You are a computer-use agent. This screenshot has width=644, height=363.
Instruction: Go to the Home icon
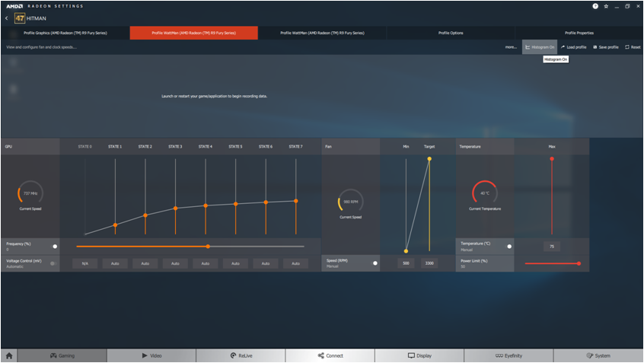[x=9, y=355]
